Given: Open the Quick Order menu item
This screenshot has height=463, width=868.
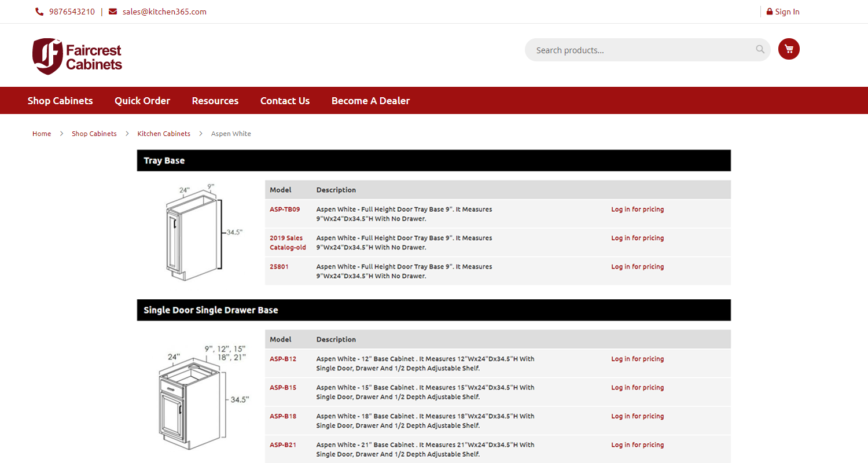Looking at the screenshot, I should click(142, 101).
